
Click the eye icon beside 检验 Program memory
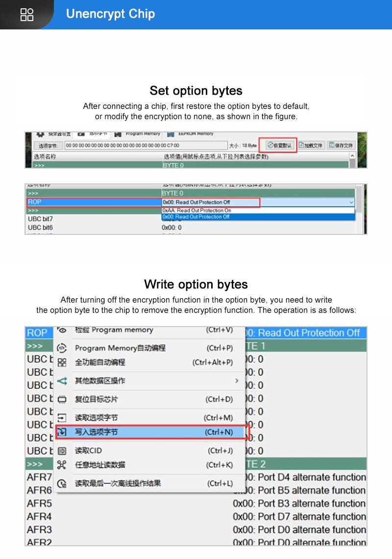(62, 330)
